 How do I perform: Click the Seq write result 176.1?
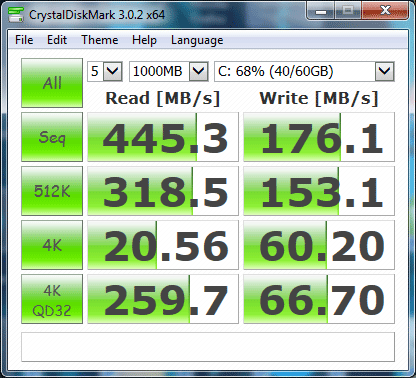(x=319, y=137)
